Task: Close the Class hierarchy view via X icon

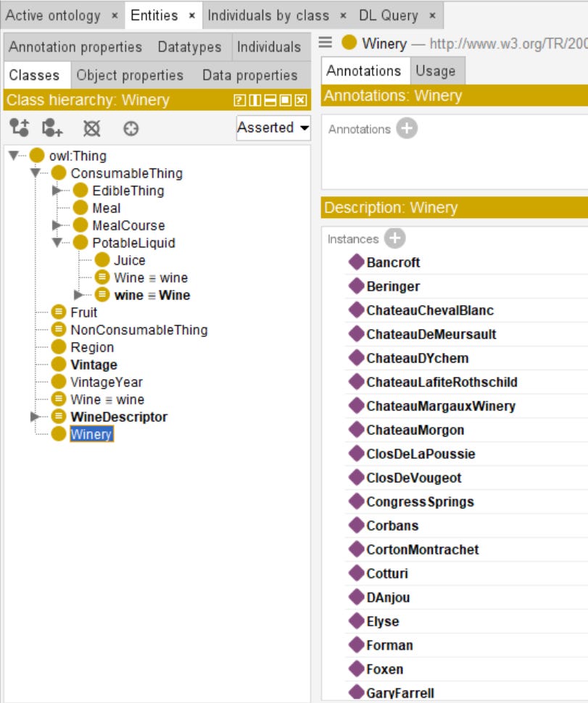Action: (300, 100)
